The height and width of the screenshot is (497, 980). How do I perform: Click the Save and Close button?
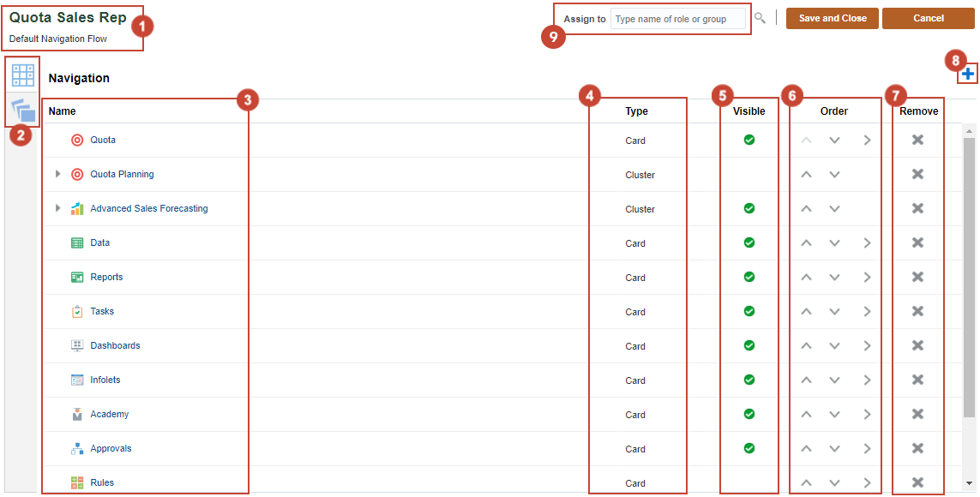click(x=832, y=18)
